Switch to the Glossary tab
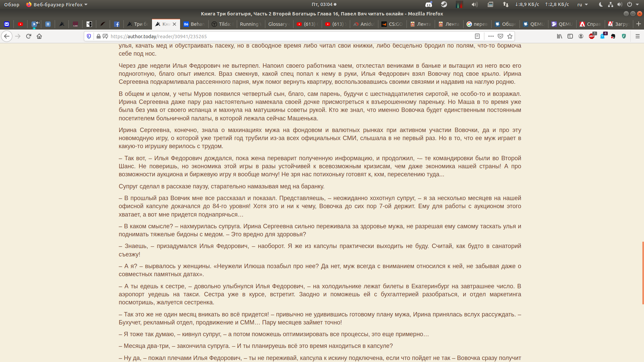644x362 pixels. 278,24
